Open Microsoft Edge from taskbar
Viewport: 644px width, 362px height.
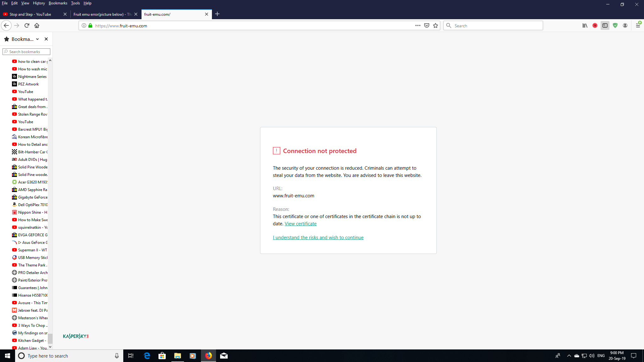coord(147,356)
